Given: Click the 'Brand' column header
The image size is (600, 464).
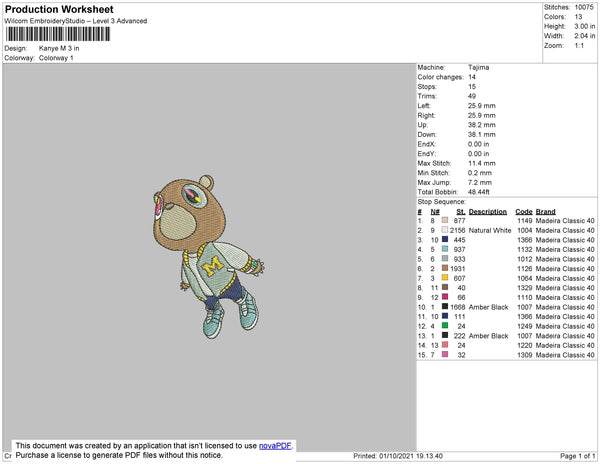Looking at the screenshot, I should click(x=545, y=212).
